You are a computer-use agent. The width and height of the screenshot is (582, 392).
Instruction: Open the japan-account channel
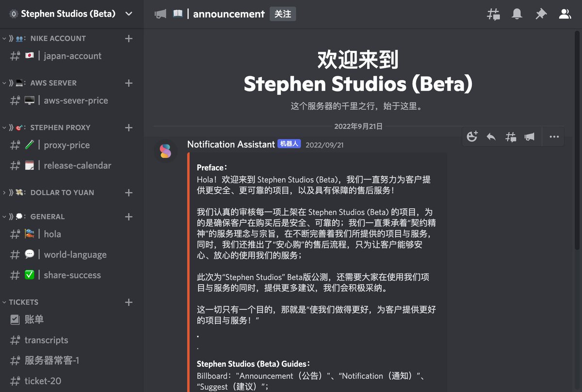[72, 56]
